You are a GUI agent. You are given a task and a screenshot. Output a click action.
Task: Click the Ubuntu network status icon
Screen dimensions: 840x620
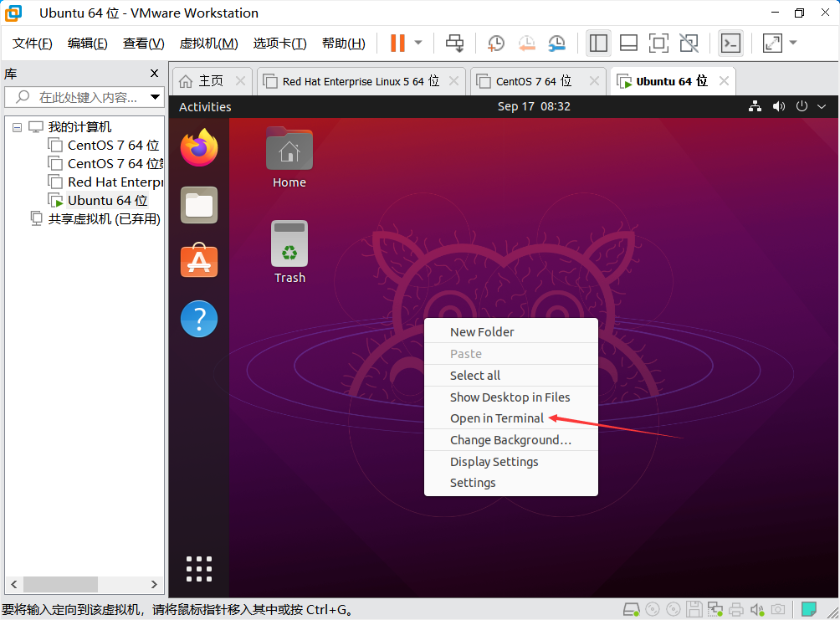(x=755, y=106)
